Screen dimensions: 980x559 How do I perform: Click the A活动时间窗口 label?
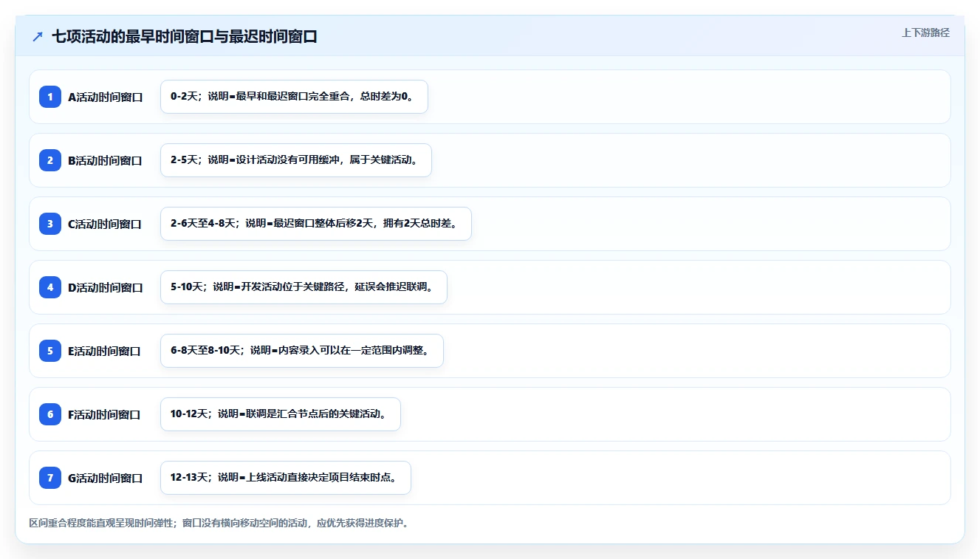pos(106,97)
